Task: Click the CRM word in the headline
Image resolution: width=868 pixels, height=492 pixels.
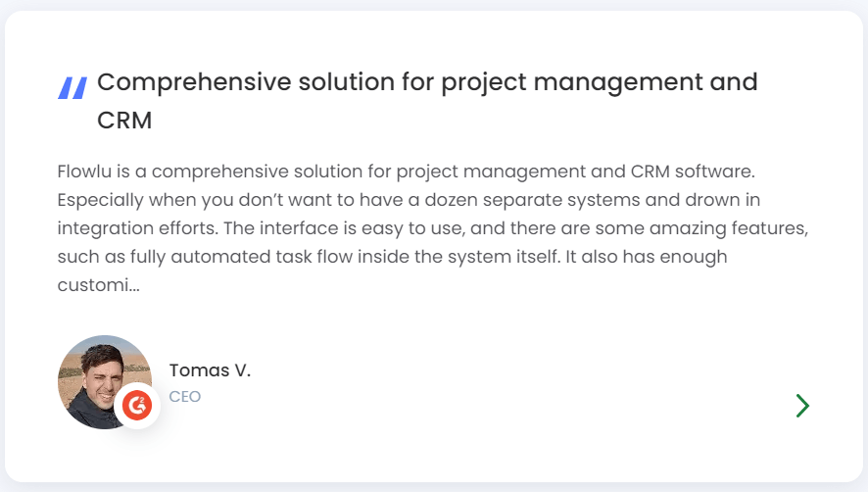Action: click(x=124, y=121)
